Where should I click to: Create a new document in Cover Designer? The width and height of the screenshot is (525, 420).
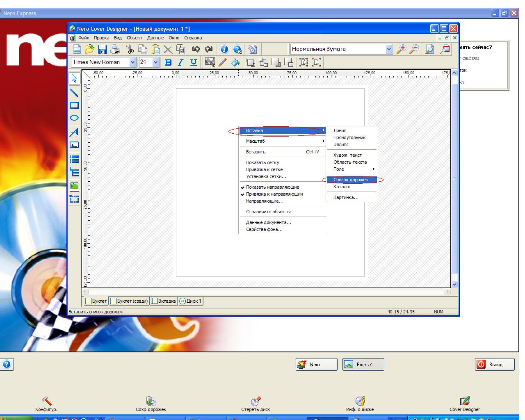[77, 49]
